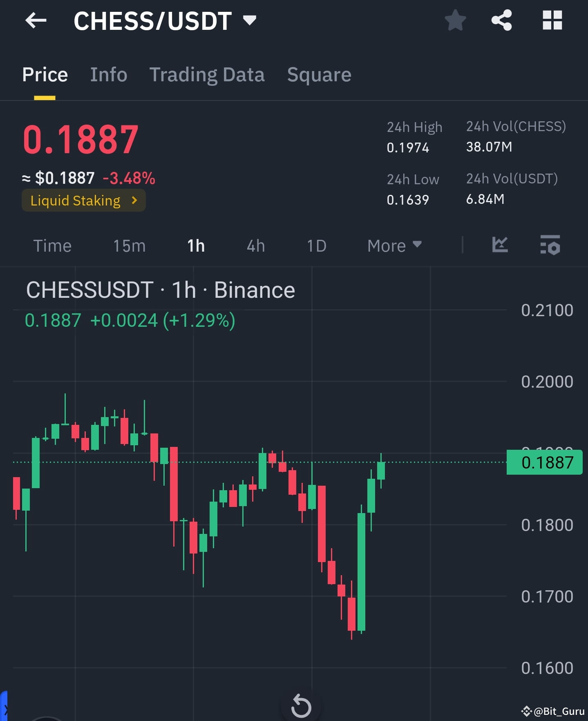588x721 pixels.
Task: Select the Time interval option
Action: (x=53, y=245)
